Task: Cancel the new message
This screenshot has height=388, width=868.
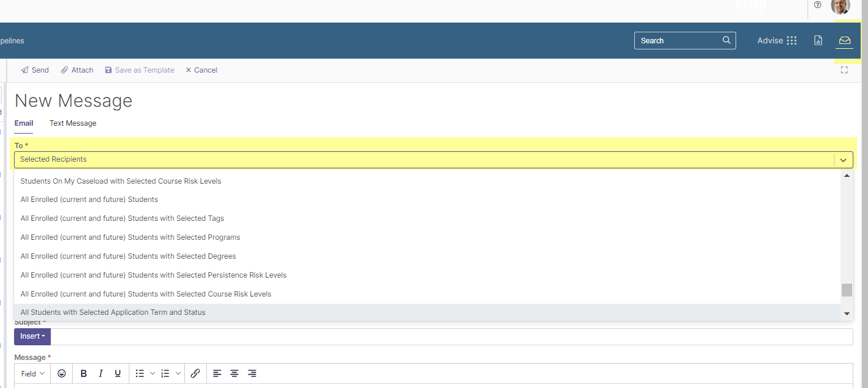Action: click(201, 70)
